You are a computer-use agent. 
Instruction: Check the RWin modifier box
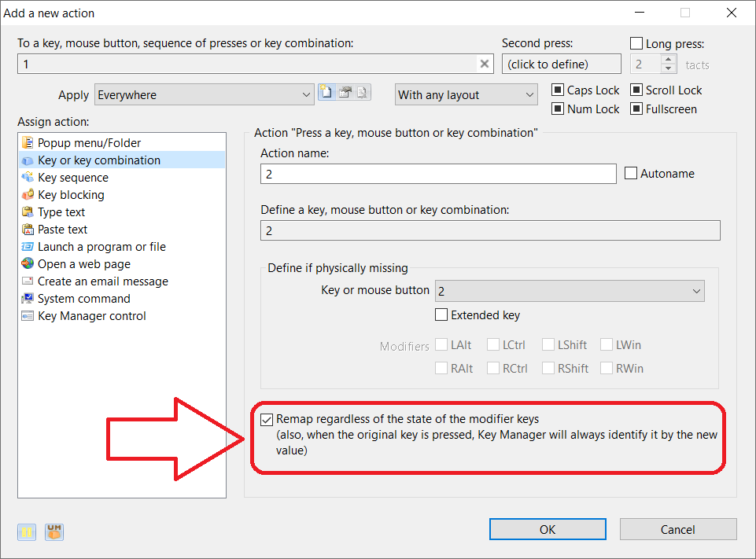point(606,368)
